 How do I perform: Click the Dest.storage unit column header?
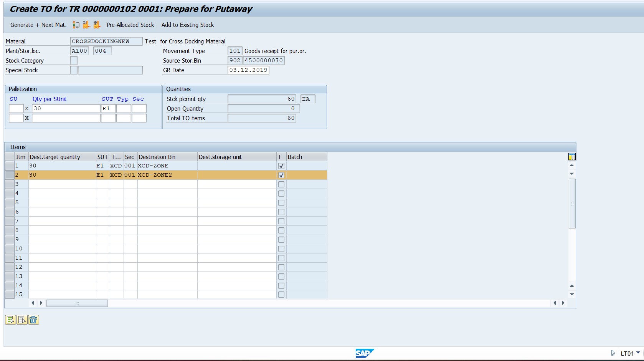tap(237, 157)
